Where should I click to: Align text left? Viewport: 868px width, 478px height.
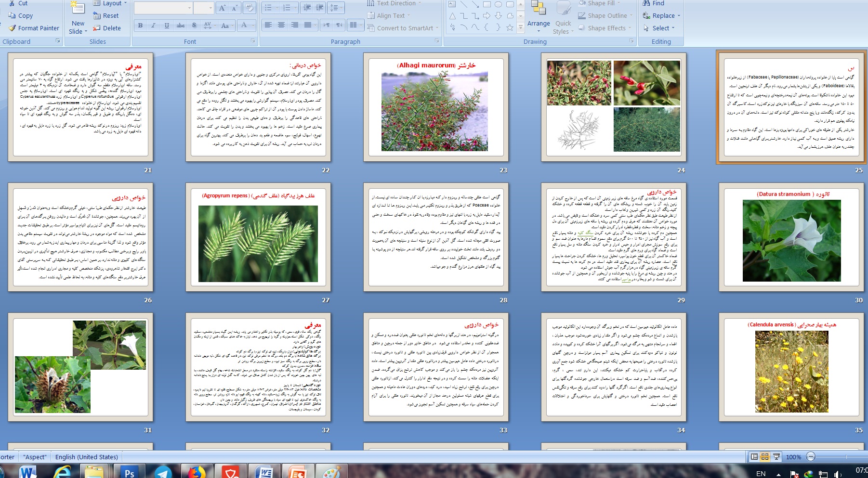tap(268, 25)
